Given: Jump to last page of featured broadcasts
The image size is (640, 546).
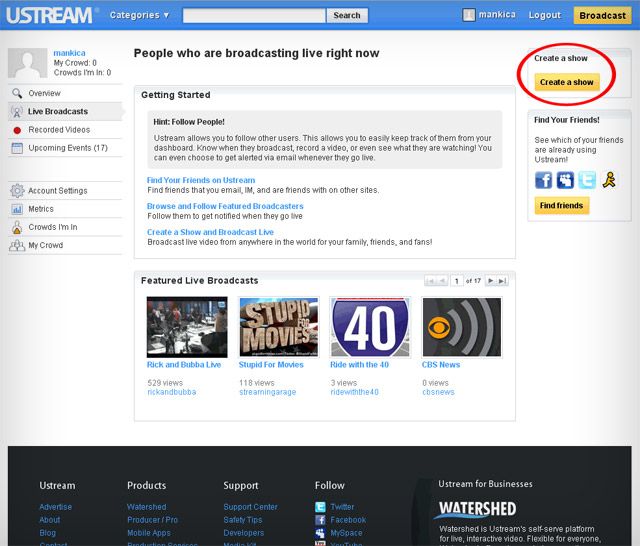Looking at the screenshot, I should 503,281.
